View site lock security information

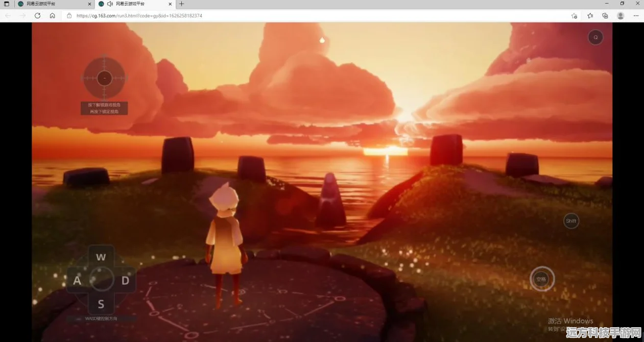coord(69,16)
